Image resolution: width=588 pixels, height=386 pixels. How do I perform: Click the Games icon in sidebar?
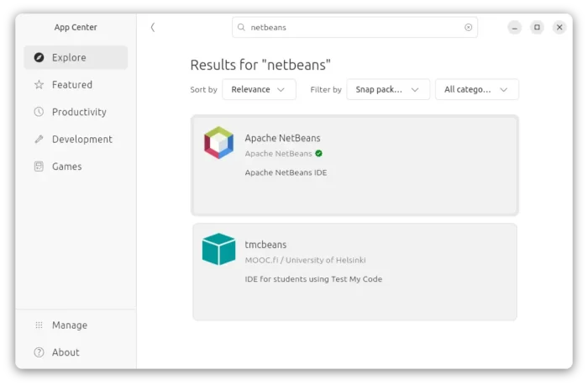click(39, 167)
